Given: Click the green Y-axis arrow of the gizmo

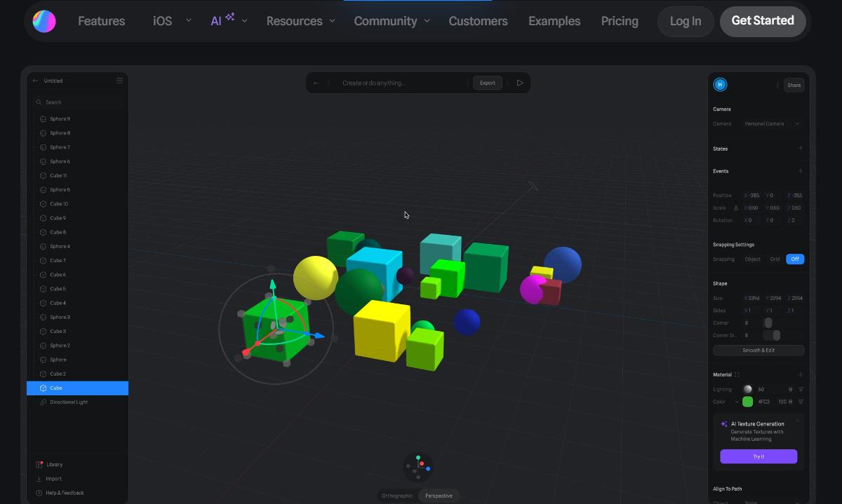Looking at the screenshot, I should [x=273, y=284].
